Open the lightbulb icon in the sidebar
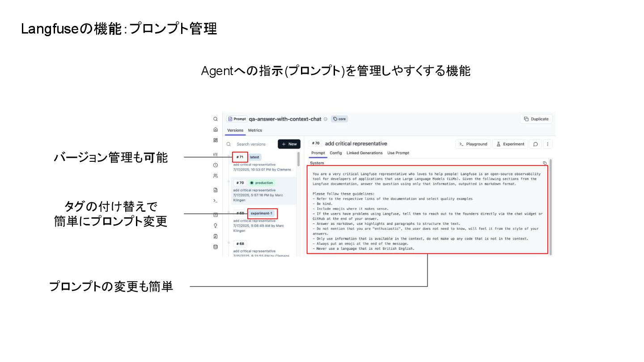The height and width of the screenshot is (362, 644). 216,225
